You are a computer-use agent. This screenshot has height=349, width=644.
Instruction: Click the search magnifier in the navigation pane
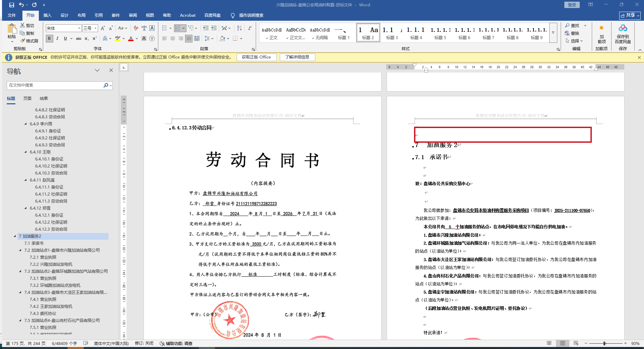coord(106,85)
